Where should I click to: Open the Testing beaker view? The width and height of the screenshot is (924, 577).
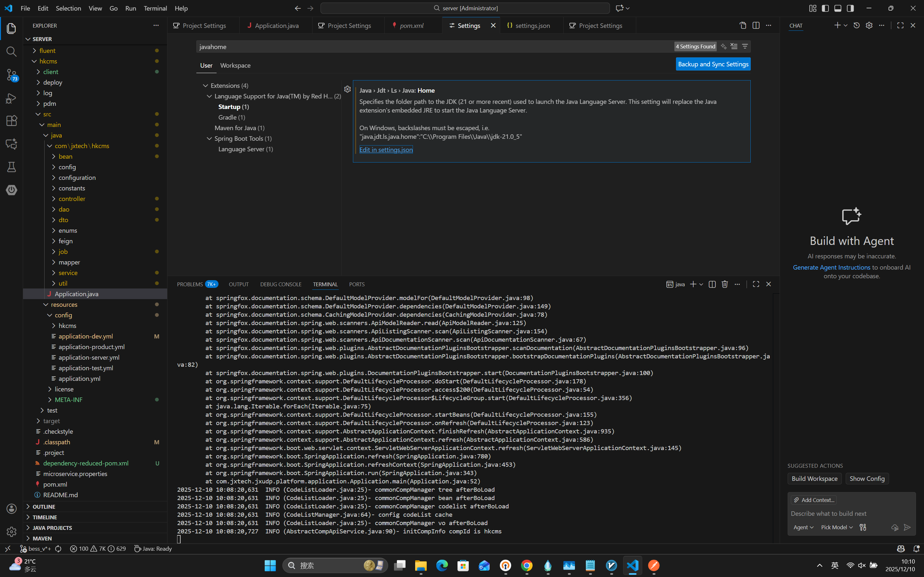coord(12,167)
